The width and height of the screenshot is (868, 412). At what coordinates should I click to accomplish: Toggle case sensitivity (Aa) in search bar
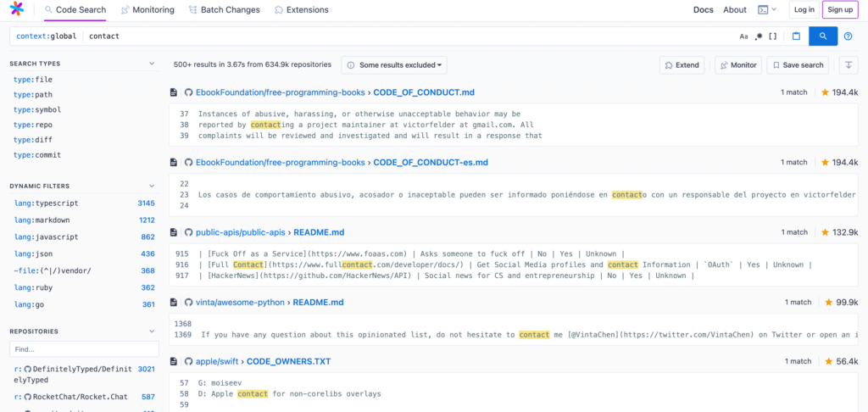(x=743, y=36)
